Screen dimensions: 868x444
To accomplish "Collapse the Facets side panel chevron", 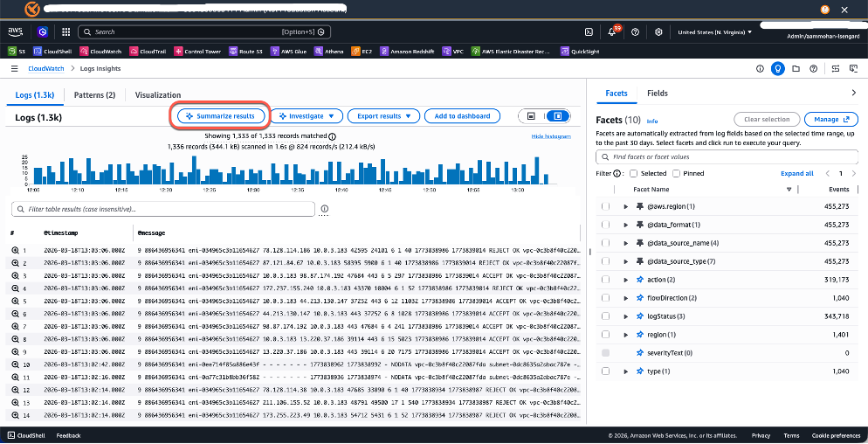I will tap(853, 94).
